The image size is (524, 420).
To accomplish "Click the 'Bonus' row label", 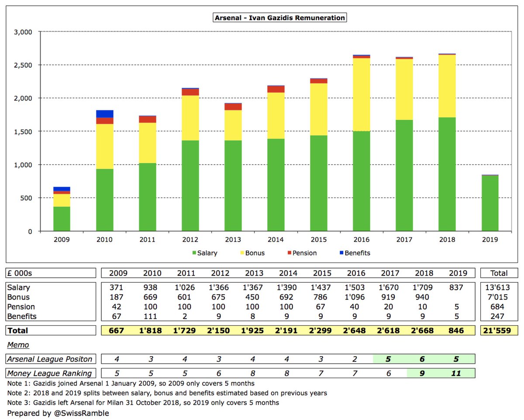I will click(19, 298).
